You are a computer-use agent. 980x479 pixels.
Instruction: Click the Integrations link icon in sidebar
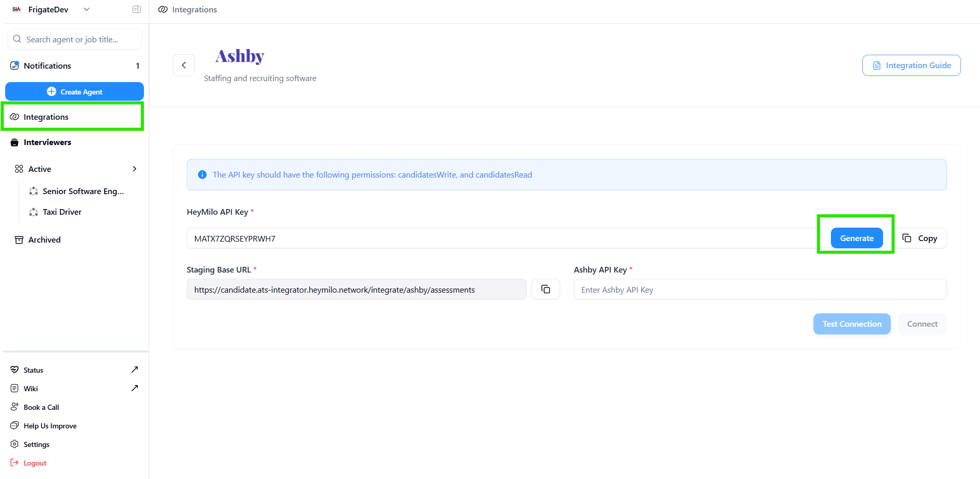click(x=14, y=117)
